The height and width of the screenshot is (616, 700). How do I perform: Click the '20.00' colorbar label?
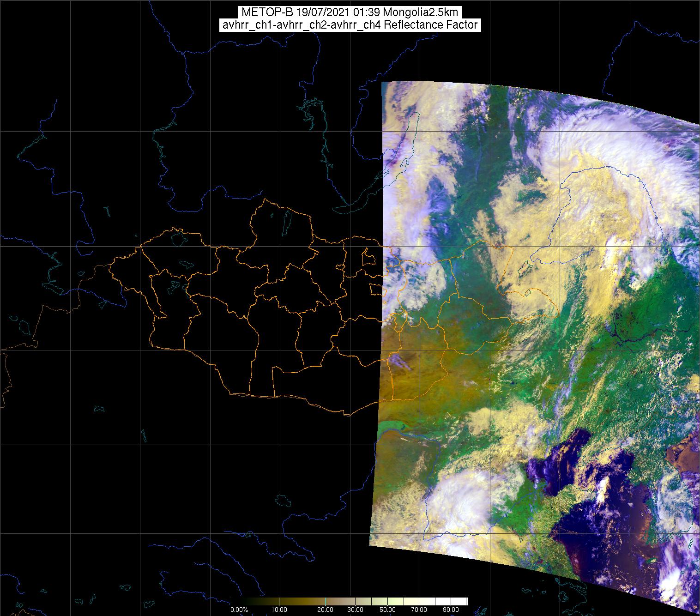coord(326,610)
